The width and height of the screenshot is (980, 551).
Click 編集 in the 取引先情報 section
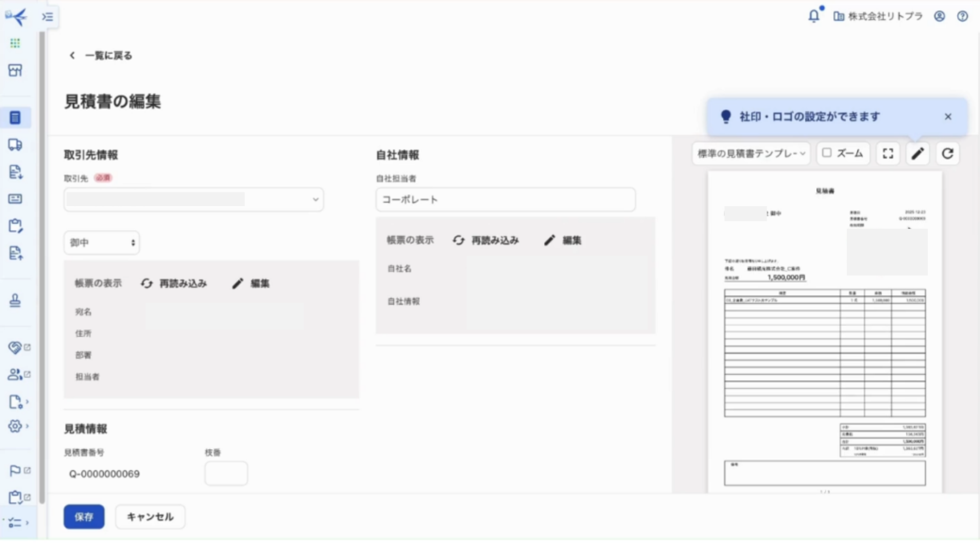tap(252, 284)
